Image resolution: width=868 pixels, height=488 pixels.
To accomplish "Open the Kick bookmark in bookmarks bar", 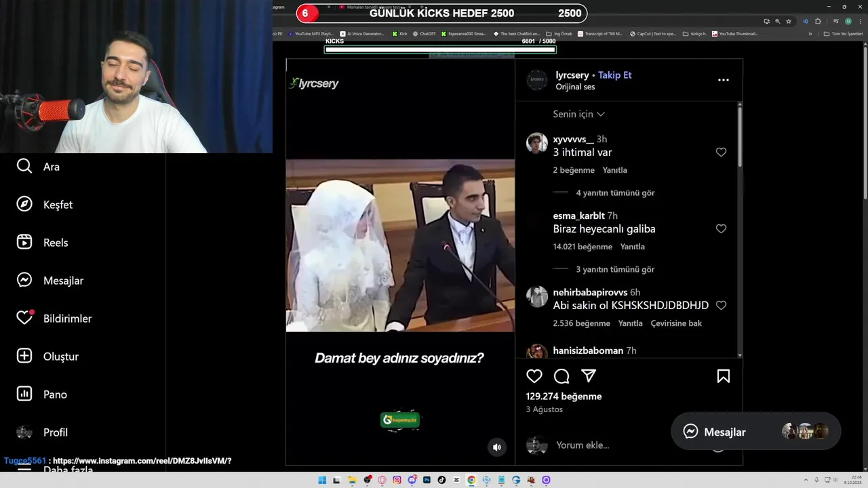I will 400,33.
